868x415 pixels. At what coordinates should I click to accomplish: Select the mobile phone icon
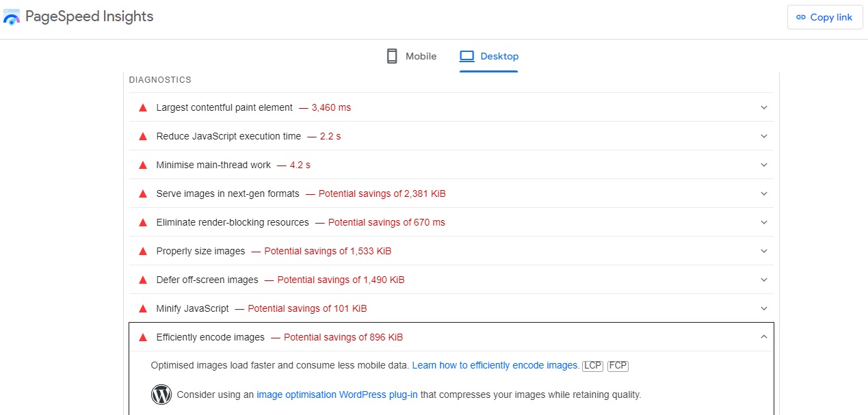(391, 55)
